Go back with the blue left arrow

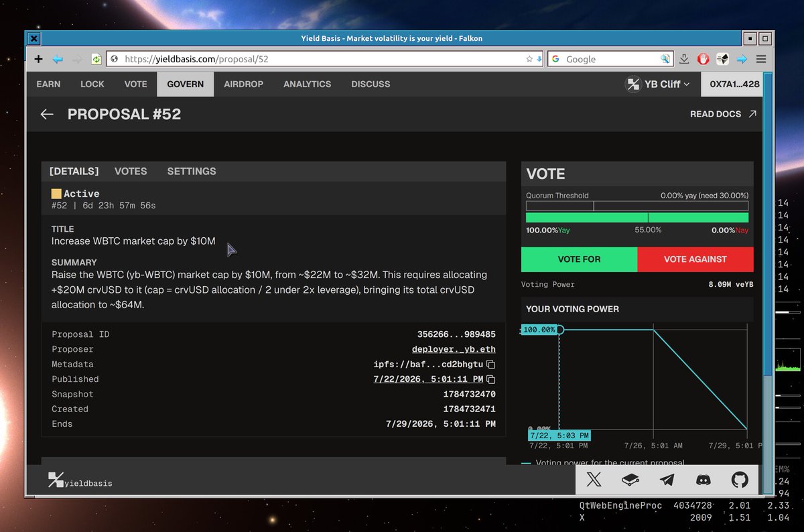point(58,59)
